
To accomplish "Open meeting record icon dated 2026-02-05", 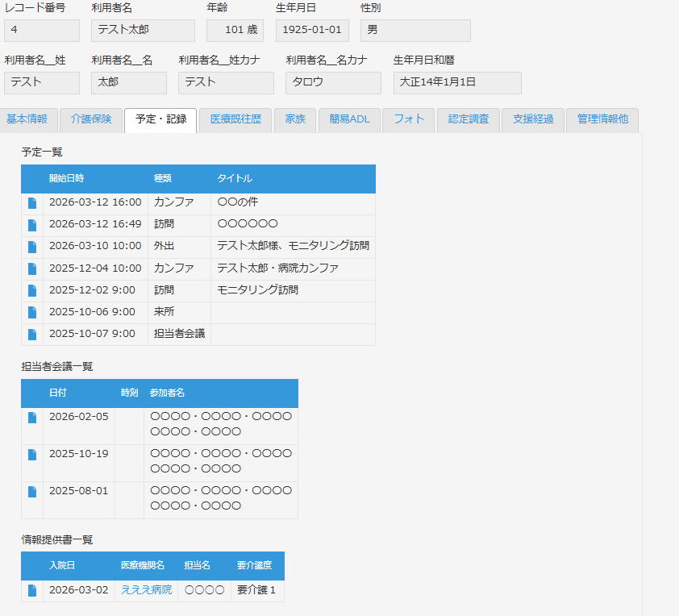I will click(x=32, y=418).
